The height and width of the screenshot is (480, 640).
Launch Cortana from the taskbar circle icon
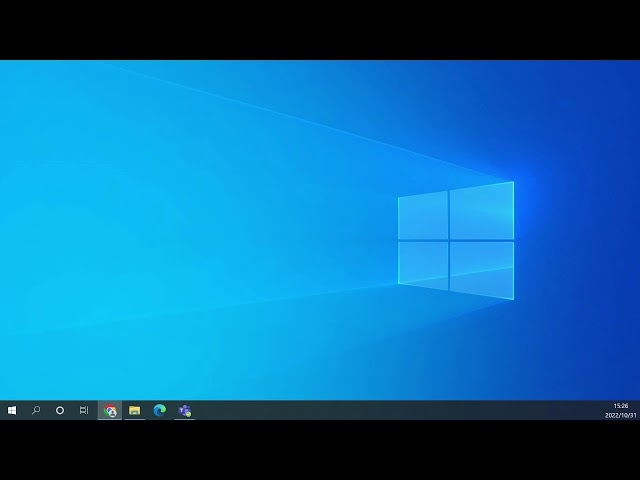coord(60,410)
